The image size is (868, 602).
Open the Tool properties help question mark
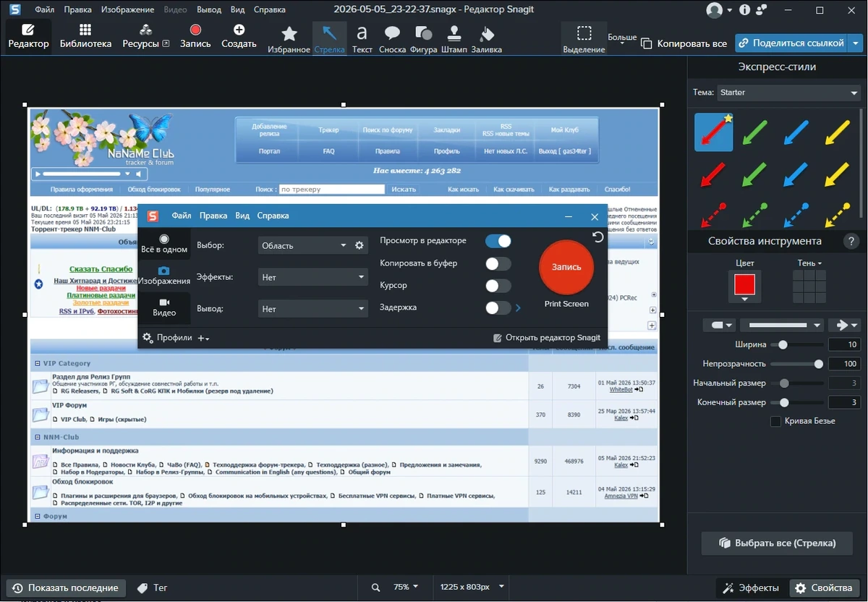pyautogui.click(x=851, y=242)
